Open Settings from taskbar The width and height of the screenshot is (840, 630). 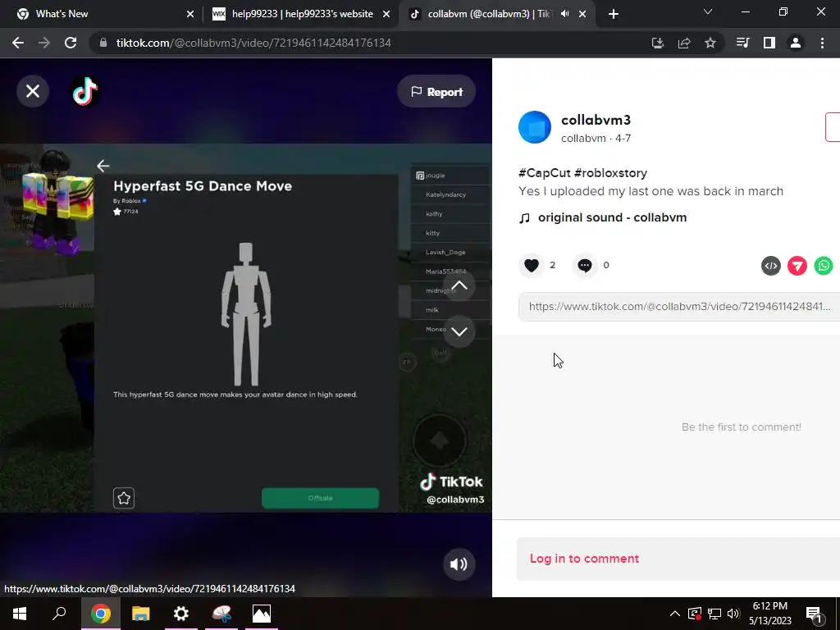[x=181, y=614]
